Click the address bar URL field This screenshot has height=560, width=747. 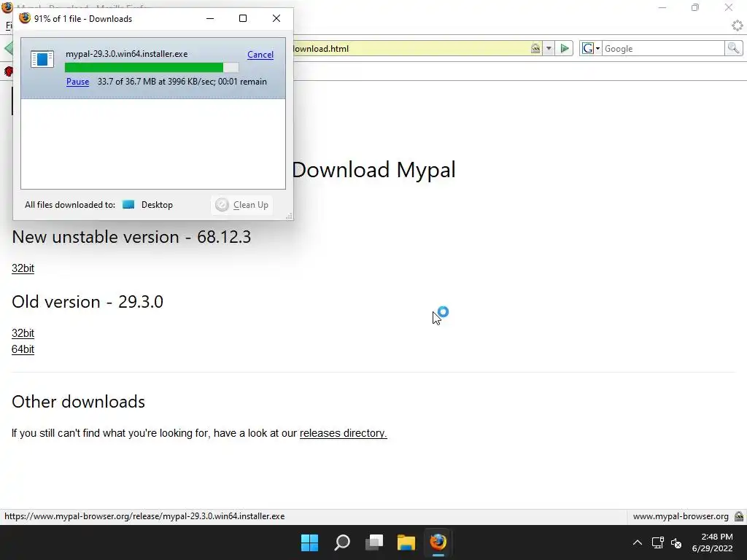tap(410, 49)
